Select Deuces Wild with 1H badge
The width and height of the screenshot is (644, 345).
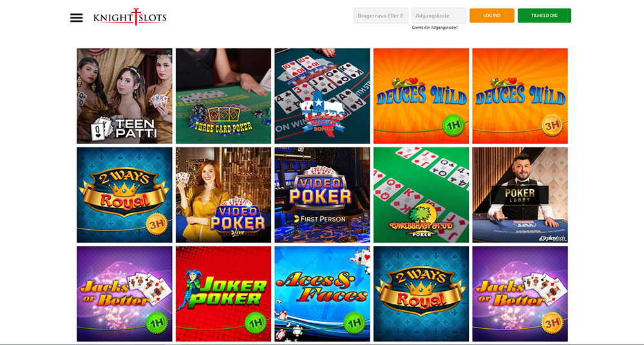(x=421, y=96)
